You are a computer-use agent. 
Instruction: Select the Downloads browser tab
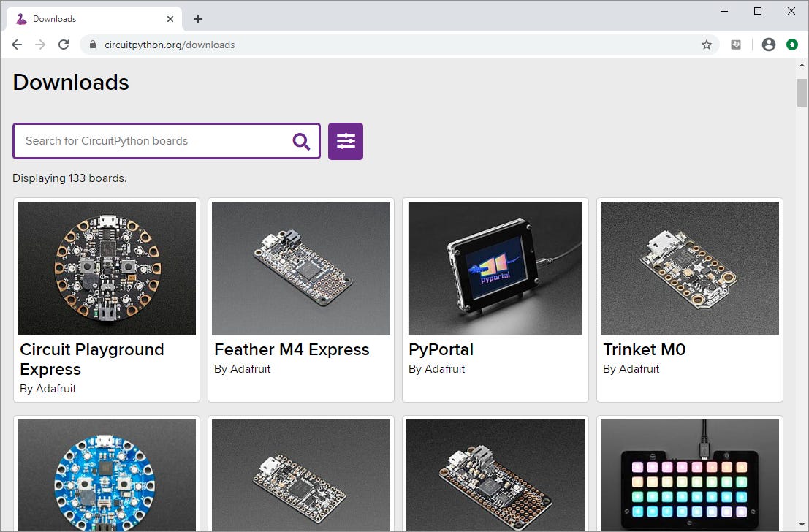click(x=94, y=19)
